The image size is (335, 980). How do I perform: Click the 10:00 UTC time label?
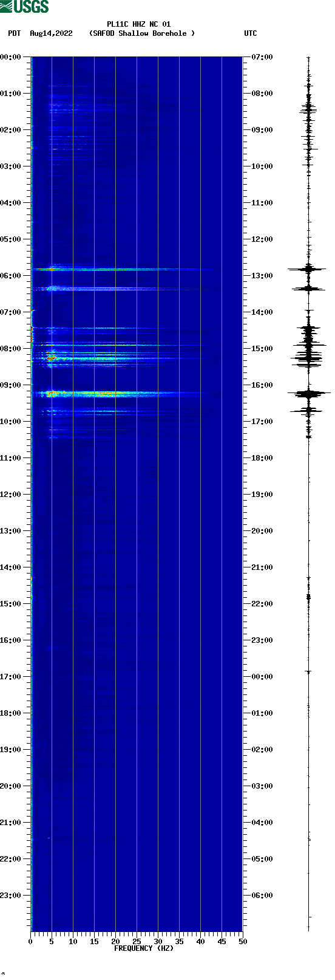[x=262, y=166]
